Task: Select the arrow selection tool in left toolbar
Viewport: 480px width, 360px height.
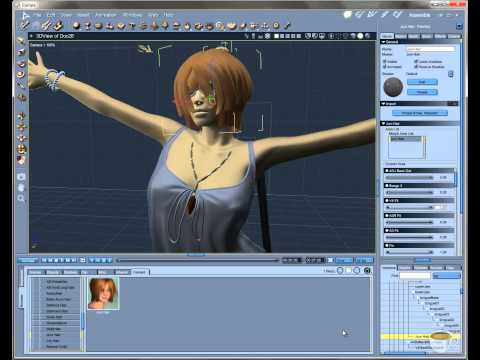Action: [21, 41]
